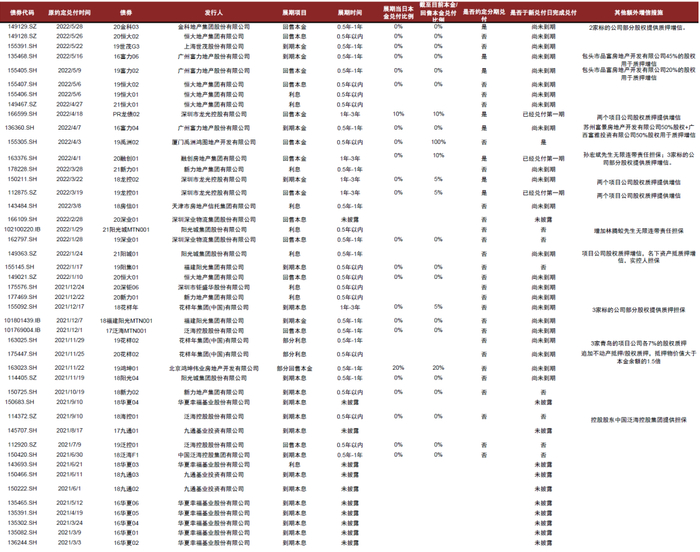
Task: Click the date cell 2021/12/24
Action: coord(69,287)
